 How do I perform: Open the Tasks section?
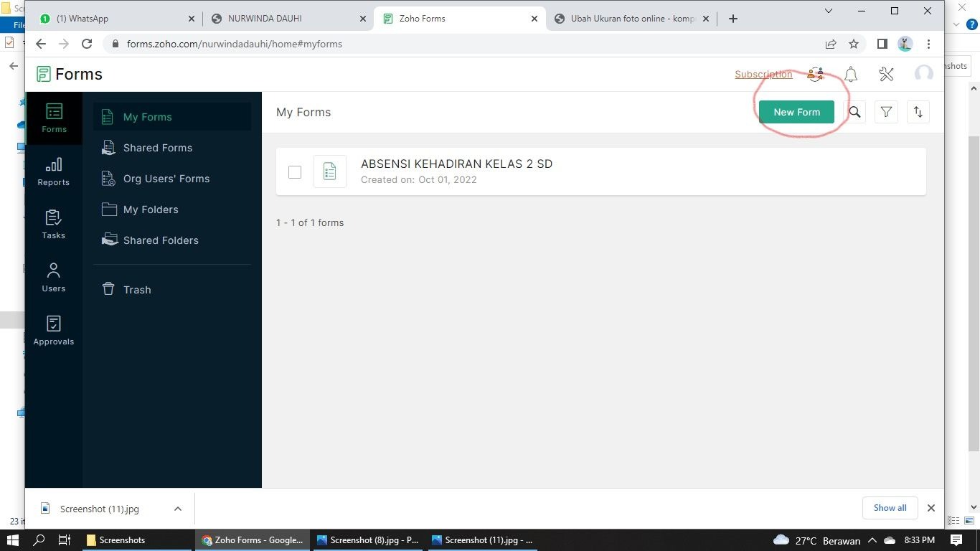[x=54, y=225]
